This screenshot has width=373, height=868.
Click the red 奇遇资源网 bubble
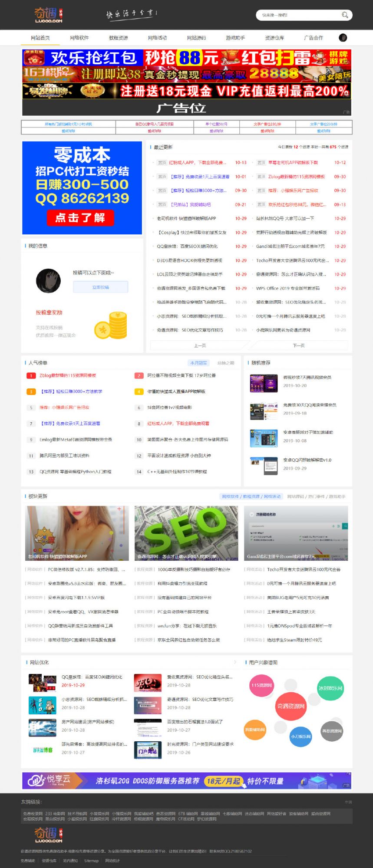pos(291,706)
